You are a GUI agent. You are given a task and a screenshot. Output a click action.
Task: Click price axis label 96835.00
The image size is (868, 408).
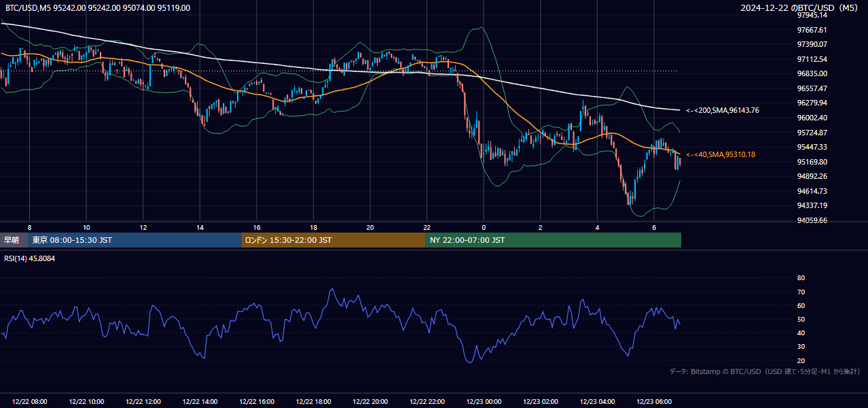pos(812,73)
